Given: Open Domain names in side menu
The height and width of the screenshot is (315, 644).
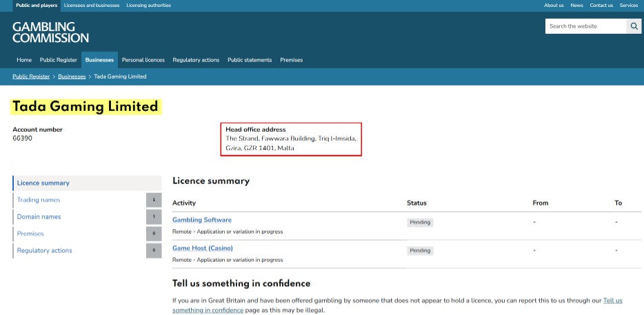Looking at the screenshot, I should point(39,217).
